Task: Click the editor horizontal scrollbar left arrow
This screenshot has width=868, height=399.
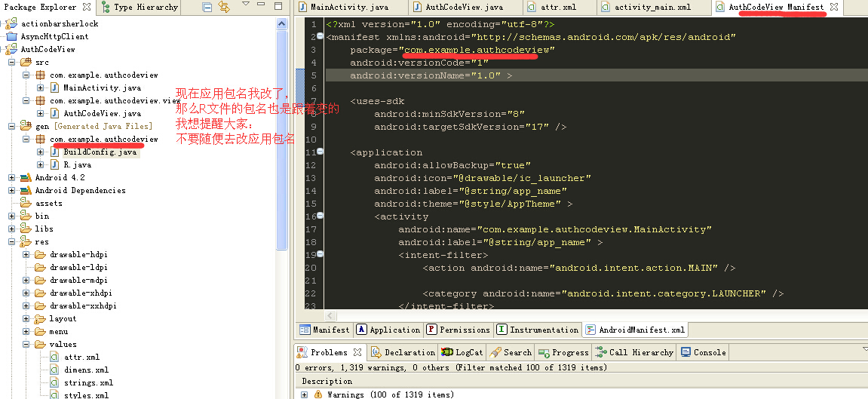Action: point(330,315)
